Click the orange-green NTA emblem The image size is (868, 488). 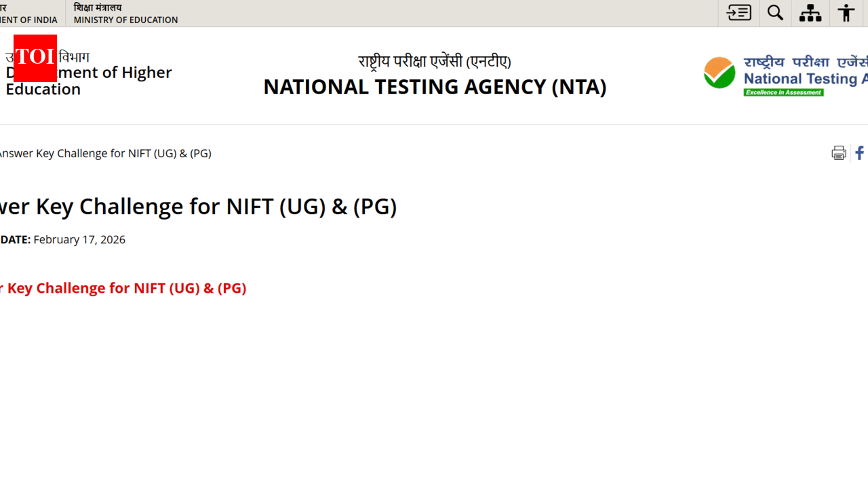[719, 71]
